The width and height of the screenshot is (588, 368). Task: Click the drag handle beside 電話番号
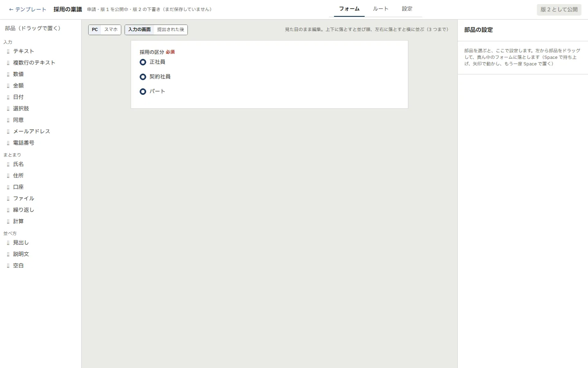(x=8, y=143)
